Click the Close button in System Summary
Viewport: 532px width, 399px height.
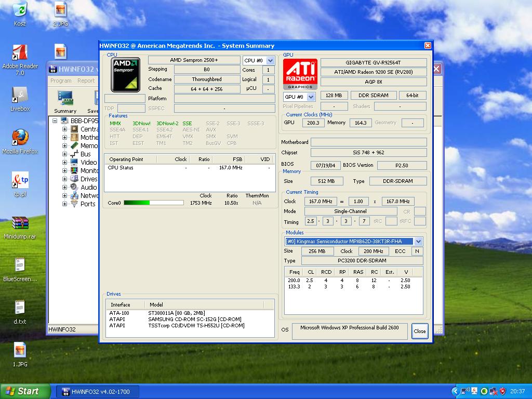(420, 331)
